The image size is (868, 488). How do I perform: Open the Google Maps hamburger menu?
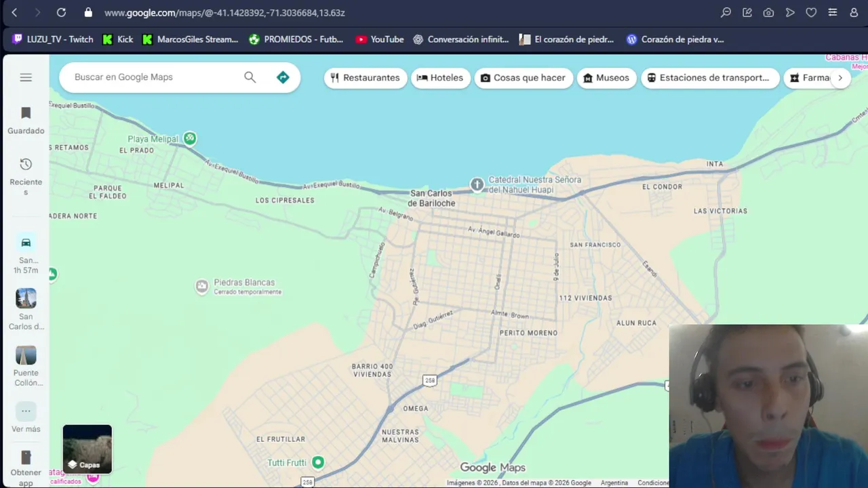(26, 77)
